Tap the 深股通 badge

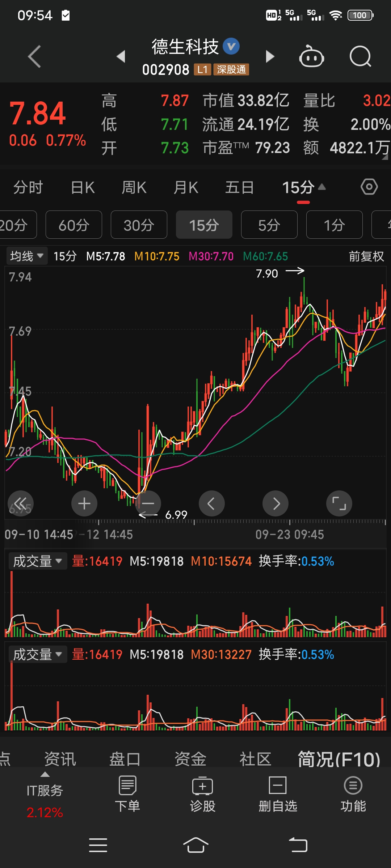pos(231,69)
